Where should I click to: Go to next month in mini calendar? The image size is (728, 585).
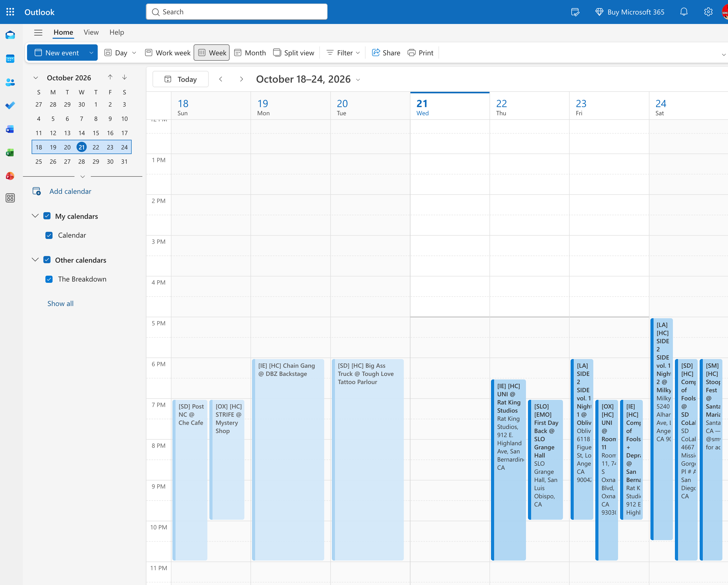click(x=124, y=77)
